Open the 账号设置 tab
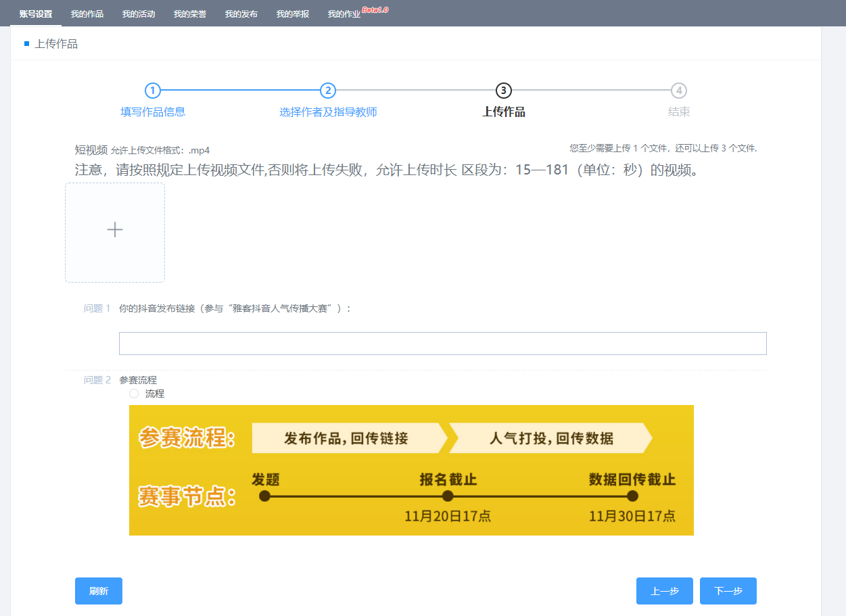Screen dimensions: 846x616 pyautogui.click(x=36, y=14)
